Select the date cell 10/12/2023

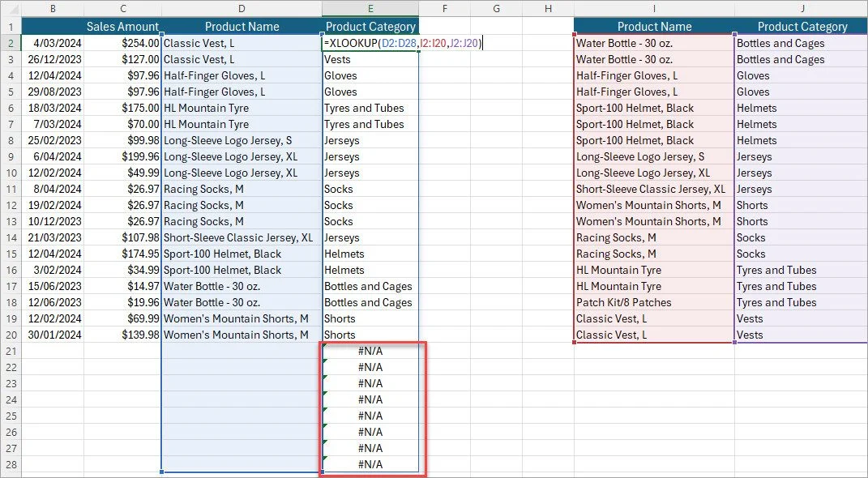tap(53, 221)
